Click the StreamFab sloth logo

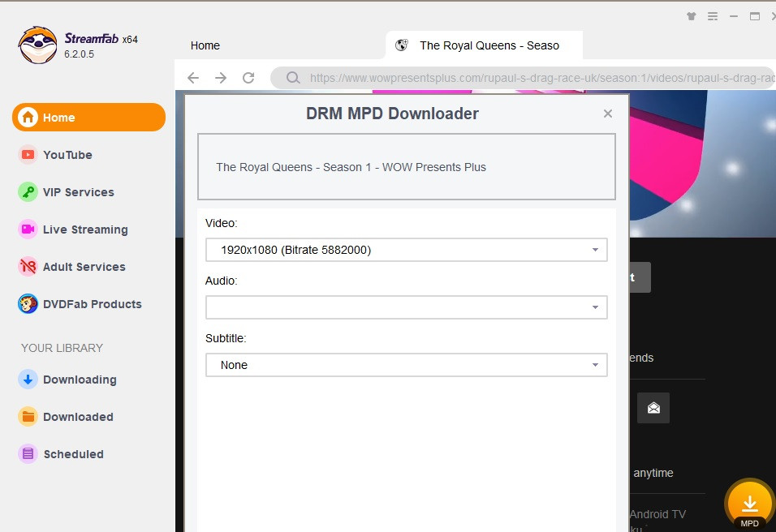click(38, 45)
